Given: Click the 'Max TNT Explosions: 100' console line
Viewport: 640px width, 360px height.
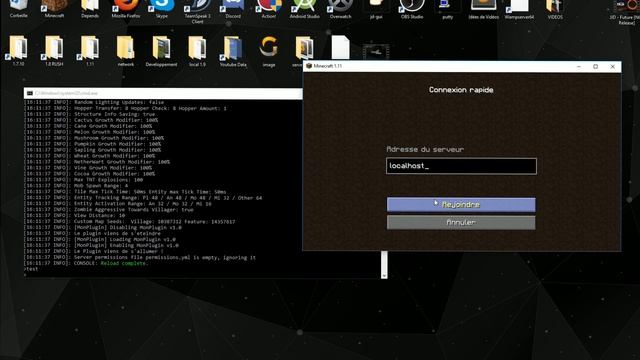Looking at the screenshot, I should (x=83, y=180).
